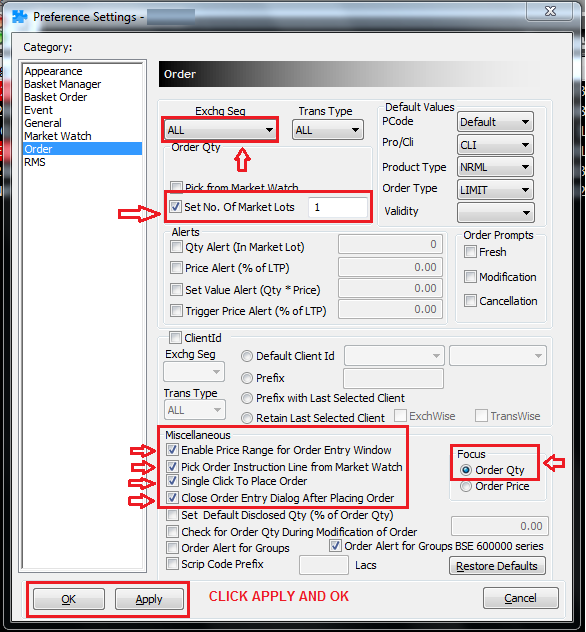Toggle Single Click To Place Order
Screen dimensions: 586x632
(172, 480)
